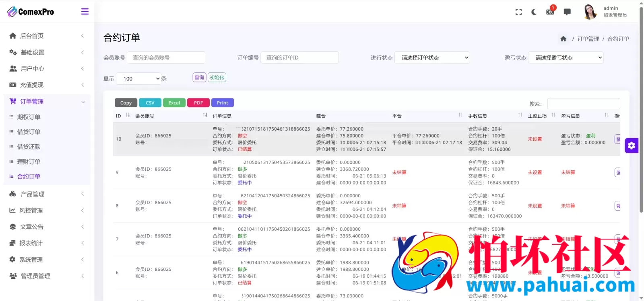Sort by 手数信息 column arrows
Screen dimensions: 644x301
point(520,115)
